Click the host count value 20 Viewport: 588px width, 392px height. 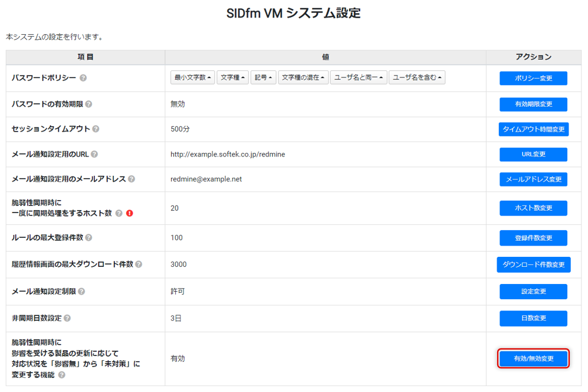click(x=175, y=208)
